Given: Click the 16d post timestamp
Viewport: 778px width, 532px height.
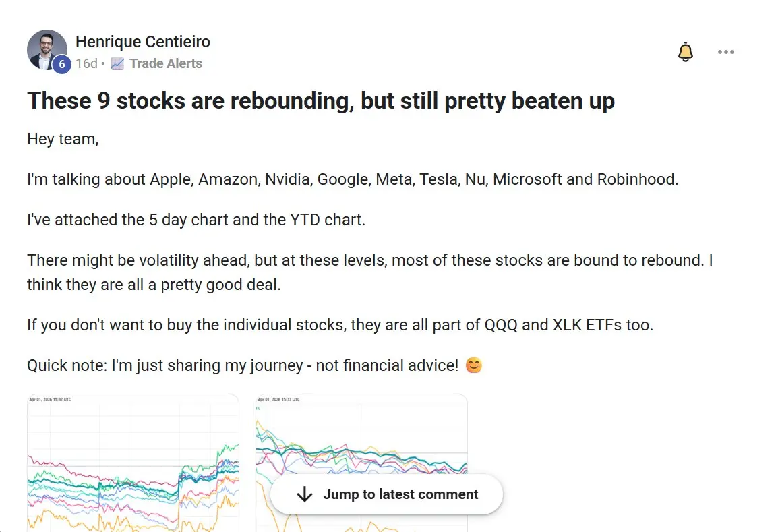Looking at the screenshot, I should point(86,64).
